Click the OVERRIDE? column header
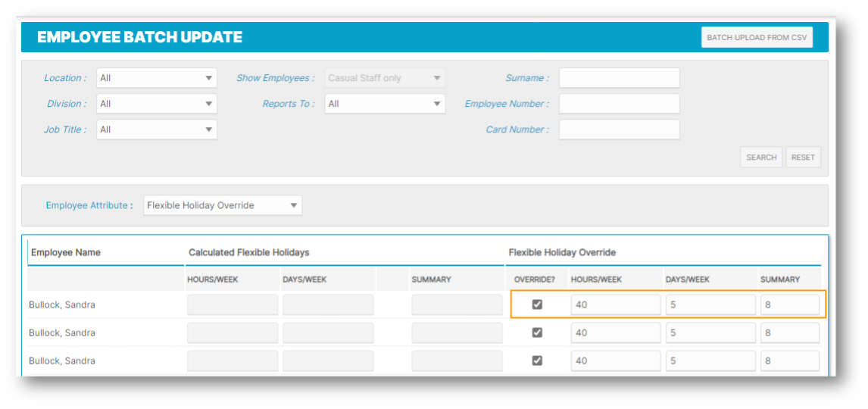Viewport: 868px width, 409px height. (534, 279)
